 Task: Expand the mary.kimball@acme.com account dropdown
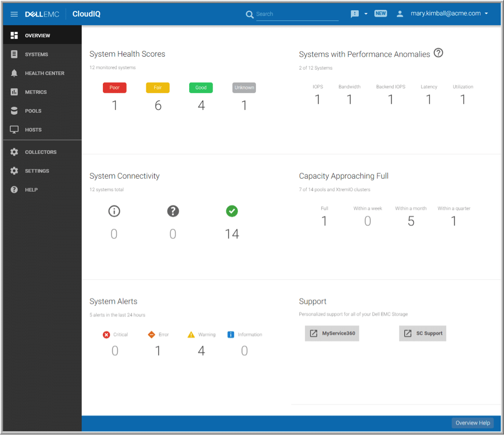coord(486,13)
